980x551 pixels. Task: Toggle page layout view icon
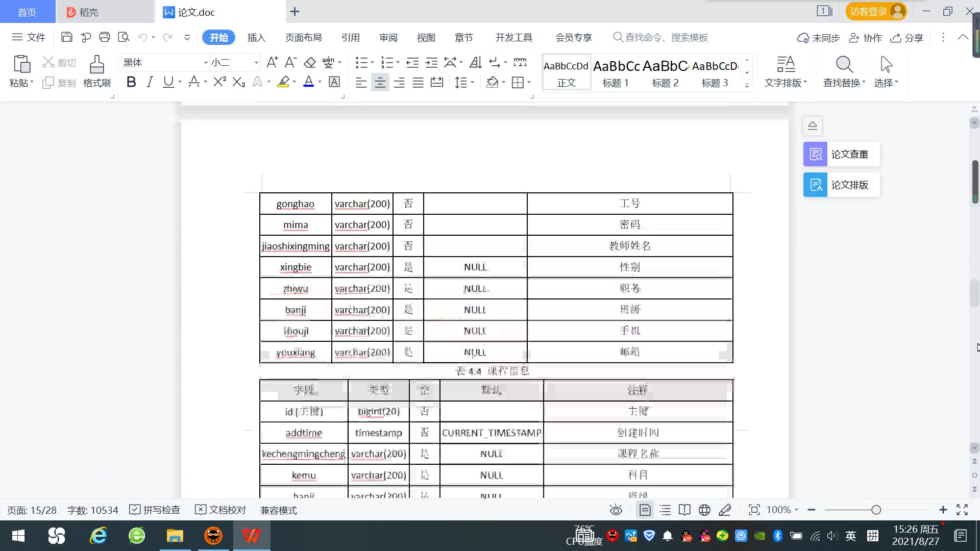pyautogui.click(x=645, y=510)
